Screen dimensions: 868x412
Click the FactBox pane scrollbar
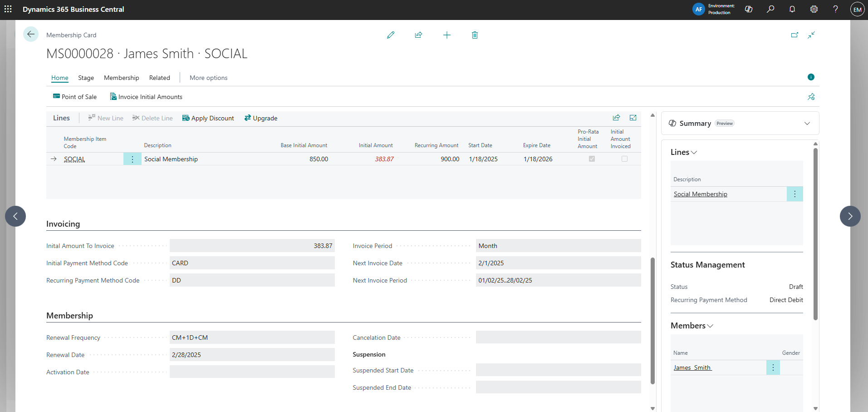click(x=815, y=234)
